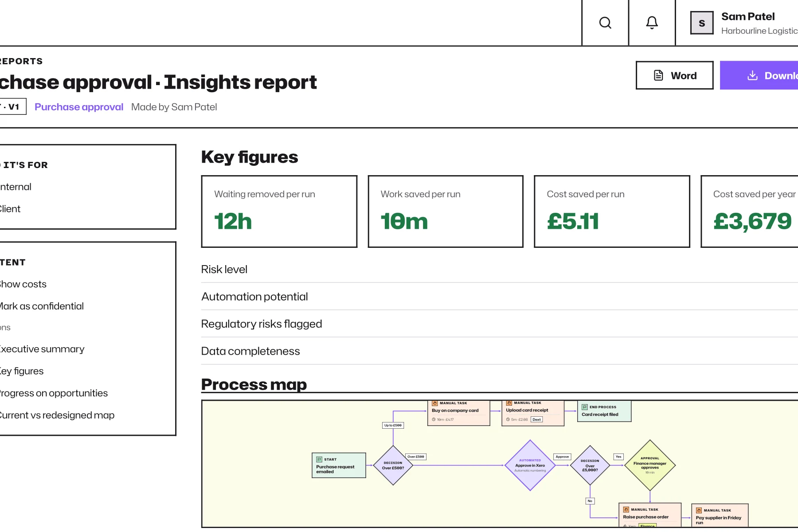798x532 pixels.
Task: Select the Approve in Xero automated node
Action: pyautogui.click(x=530, y=465)
